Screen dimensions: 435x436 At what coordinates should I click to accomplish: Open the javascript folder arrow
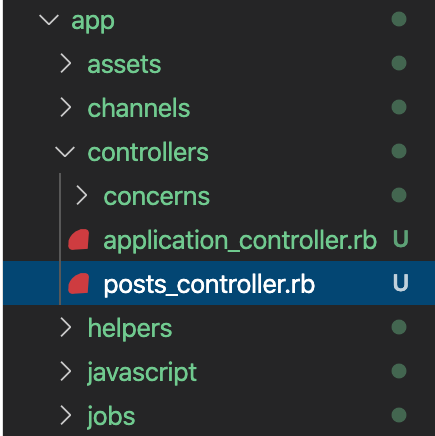(66, 372)
